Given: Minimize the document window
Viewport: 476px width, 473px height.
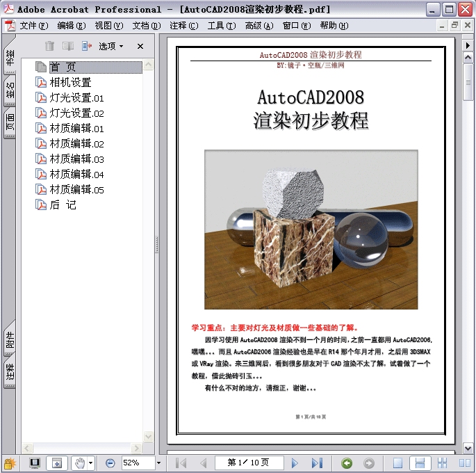Looking at the screenshot, I should tap(442, 25).
